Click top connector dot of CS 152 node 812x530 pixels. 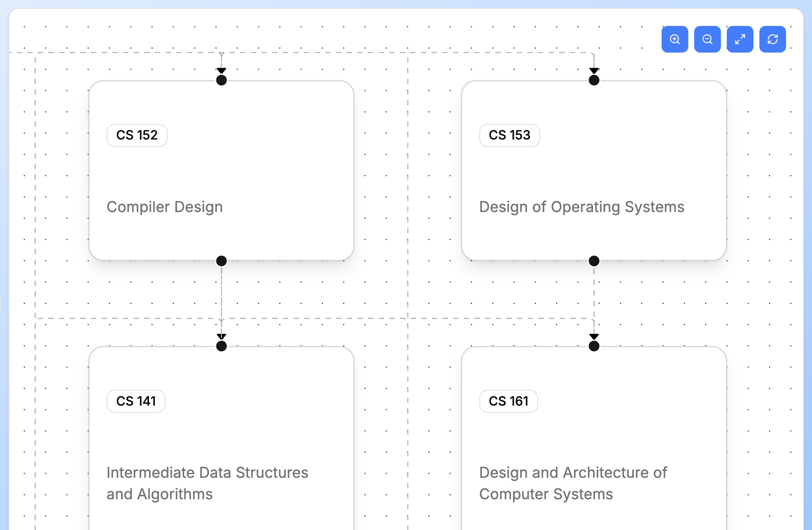[x=222, y=80]
